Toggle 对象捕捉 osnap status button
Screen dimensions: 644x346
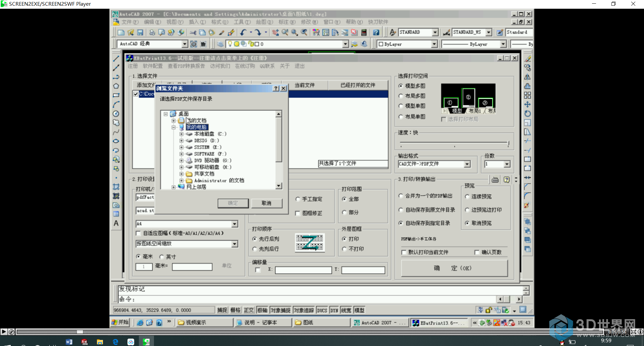tap(280, 310)
